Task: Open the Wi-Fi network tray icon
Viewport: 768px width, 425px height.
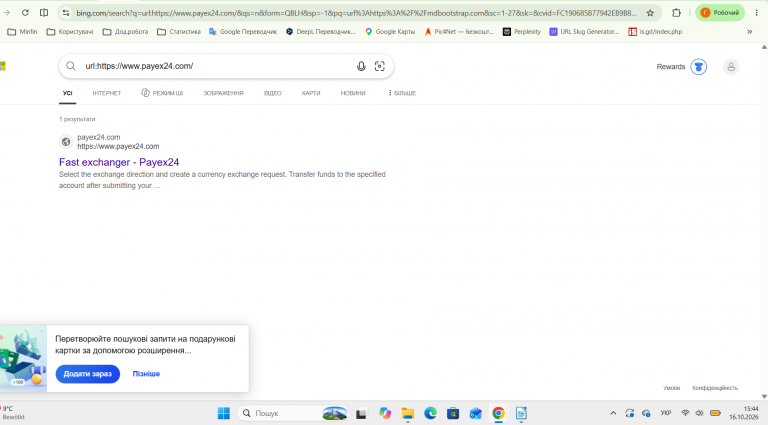Action: [685, 413]
